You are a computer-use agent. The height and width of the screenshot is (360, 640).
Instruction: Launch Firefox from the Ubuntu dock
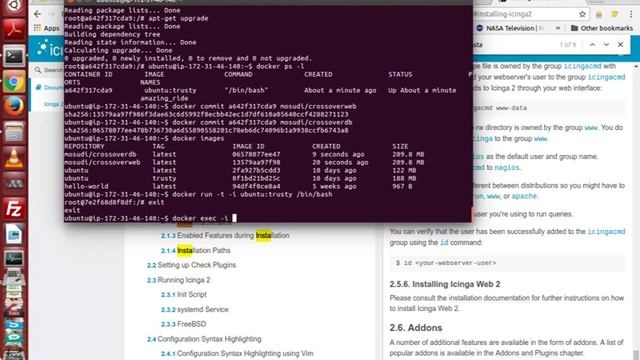14,107
